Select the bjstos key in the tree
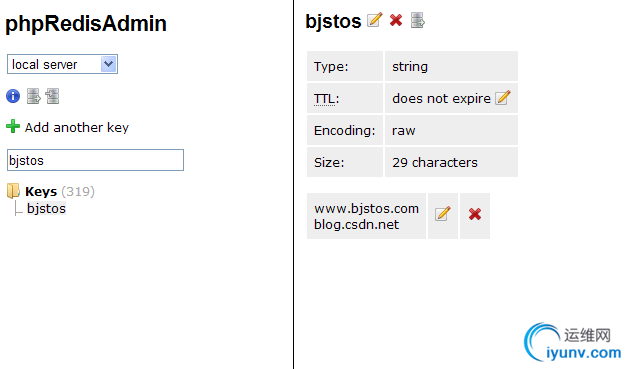The height and width of the screenshot is (369, 627). tap(46, 209)
